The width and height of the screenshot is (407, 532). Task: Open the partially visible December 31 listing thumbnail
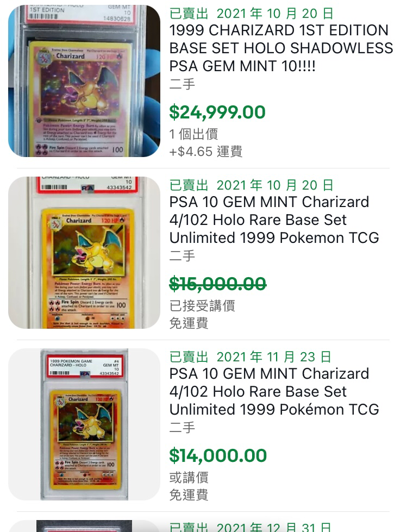pos(84,526)
